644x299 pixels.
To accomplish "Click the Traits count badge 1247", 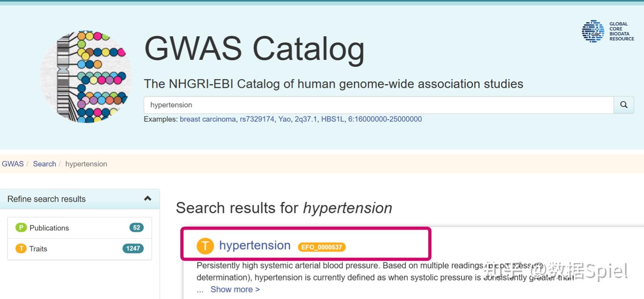I will point(133,248).
